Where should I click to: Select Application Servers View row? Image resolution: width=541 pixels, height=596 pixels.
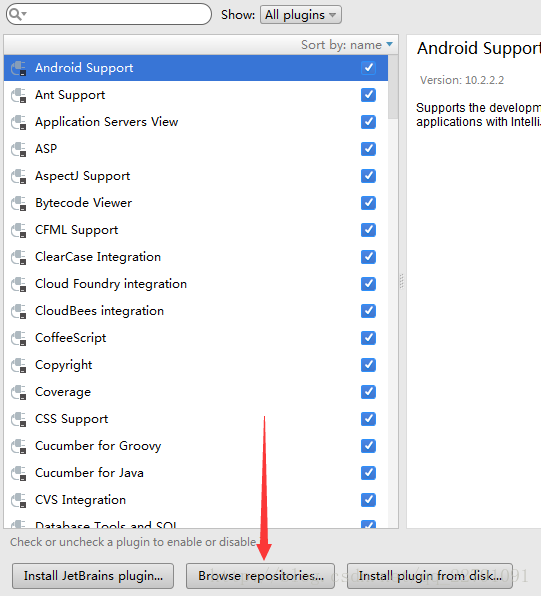pos(196,122)
